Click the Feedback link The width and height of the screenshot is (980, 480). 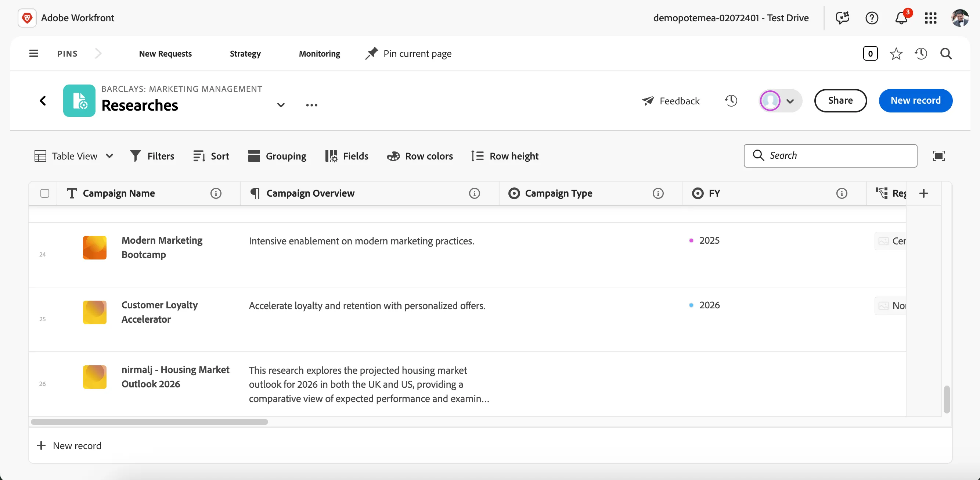[x=671, y=101]
